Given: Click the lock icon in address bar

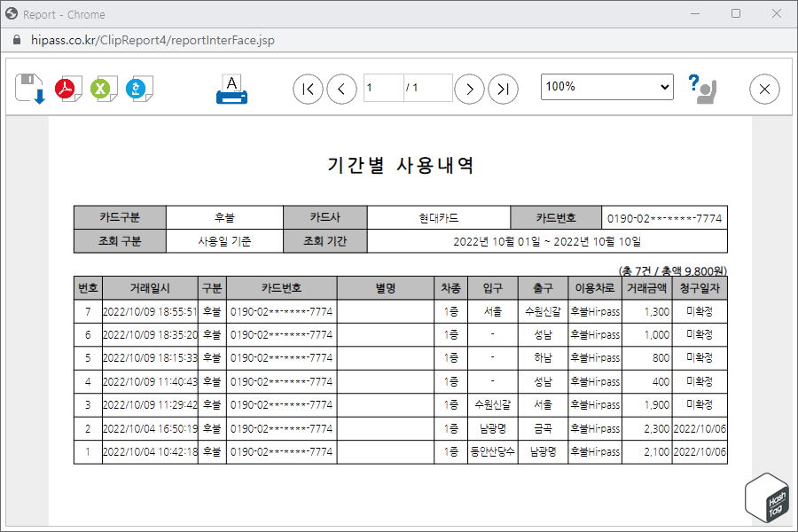Looking at the screenshot, I should [16, 40].
